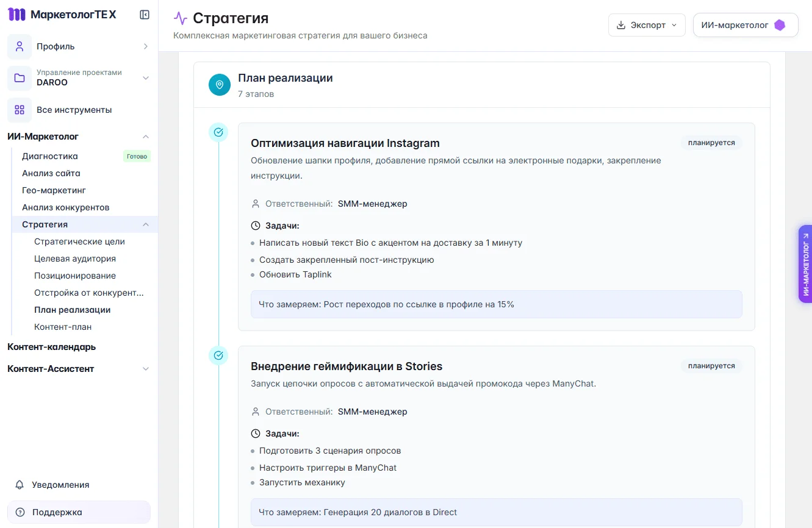Click the Готово badge next to Диагностика
This screenshot has height=528, width=812.
[x=137, y=156]
